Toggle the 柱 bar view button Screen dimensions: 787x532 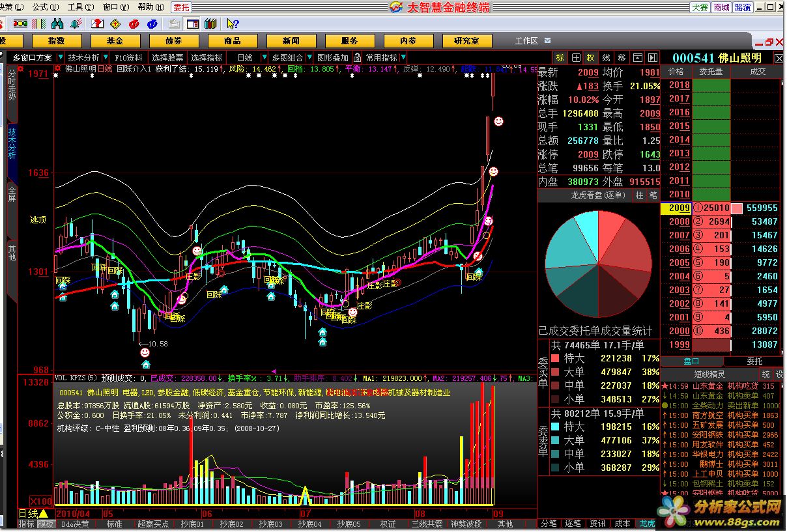pos(640,195)
